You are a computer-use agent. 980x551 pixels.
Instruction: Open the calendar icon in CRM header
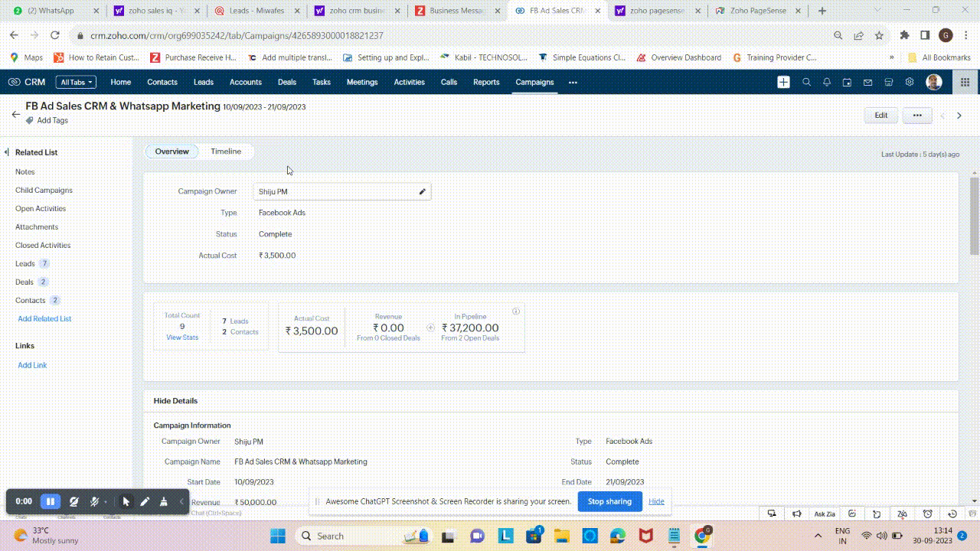[848, 82]
